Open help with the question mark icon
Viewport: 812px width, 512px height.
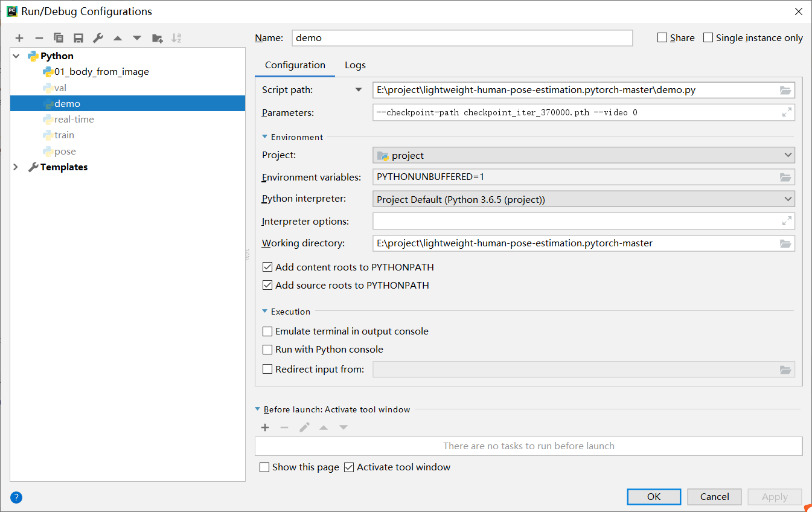click(16, 497)
